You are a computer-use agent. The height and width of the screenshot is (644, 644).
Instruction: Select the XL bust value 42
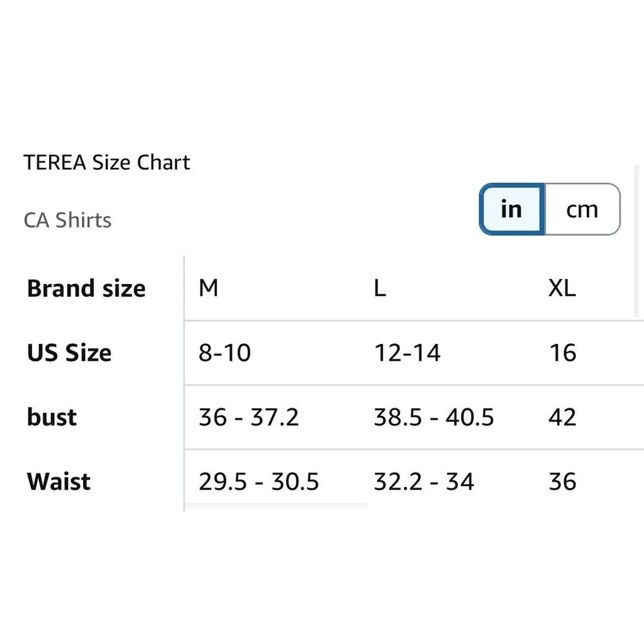click(562, 417)
